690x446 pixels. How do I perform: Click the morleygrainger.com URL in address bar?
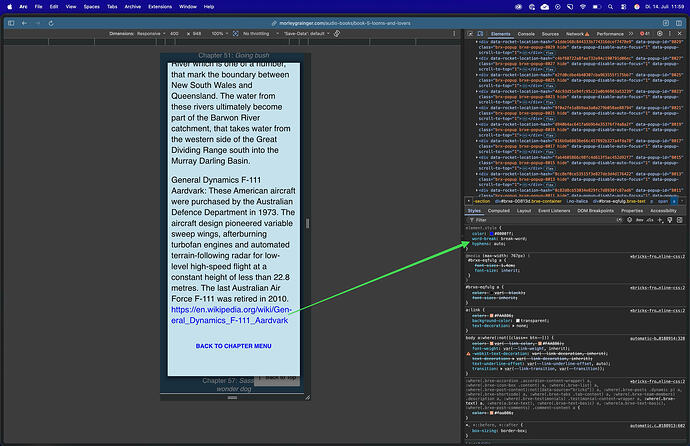tap(345, 23)
